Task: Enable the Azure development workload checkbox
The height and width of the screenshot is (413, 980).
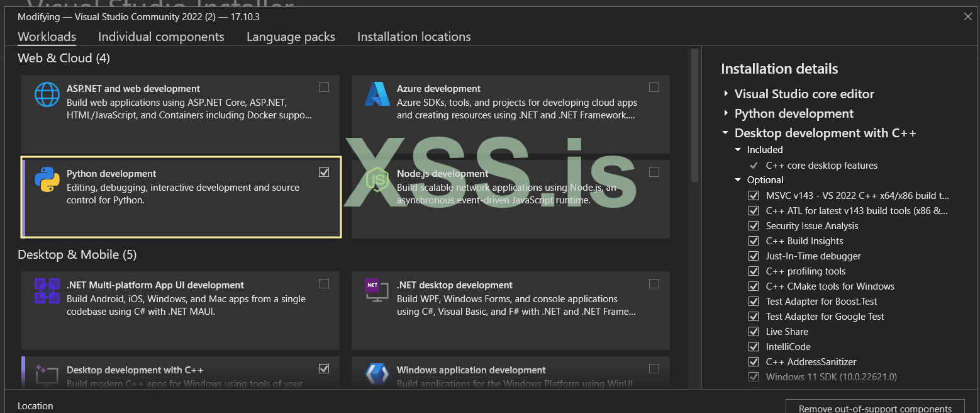Action: [654, 88]
